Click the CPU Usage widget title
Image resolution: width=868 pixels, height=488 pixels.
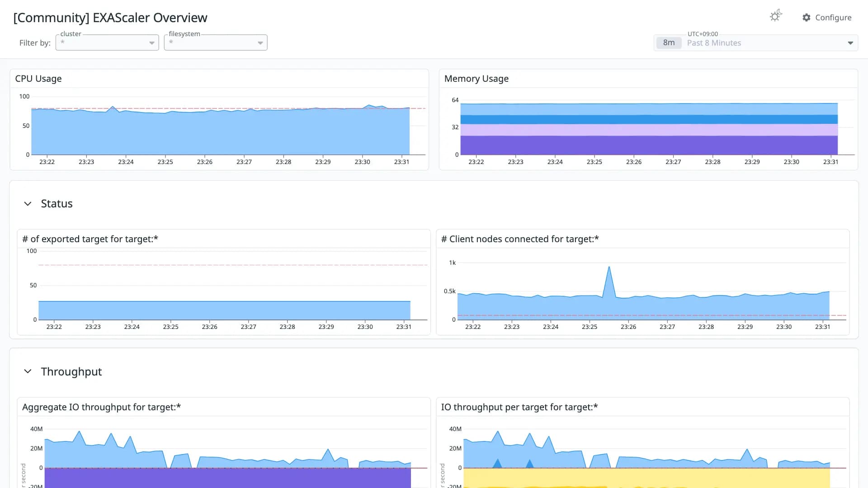(x=38, y=79)
